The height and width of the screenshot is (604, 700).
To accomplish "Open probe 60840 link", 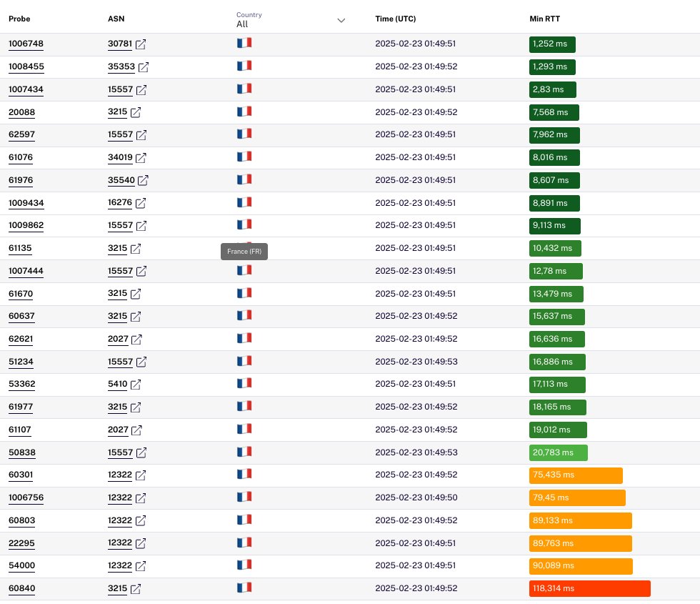I will [x=22, y=588].
